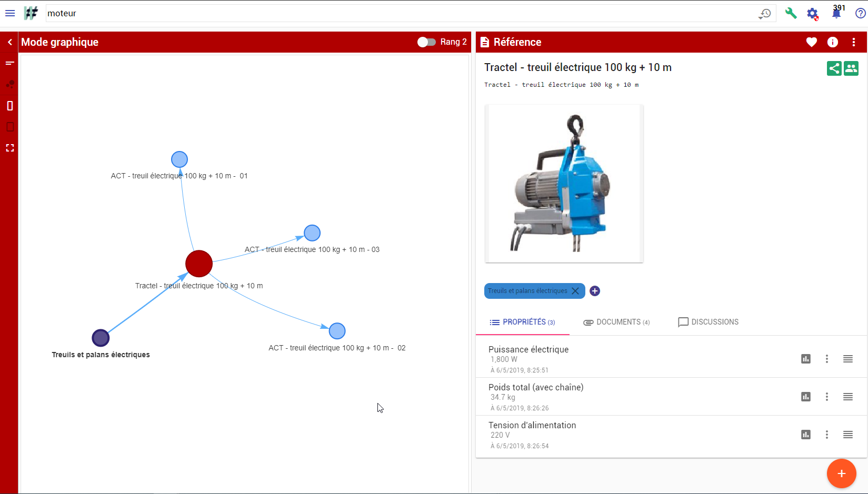Click the title Tractel - treuil électrique 100 kg + 10 m
Image resolution: width=868 pixels, height=494 pixels.
tap(578, 67)
